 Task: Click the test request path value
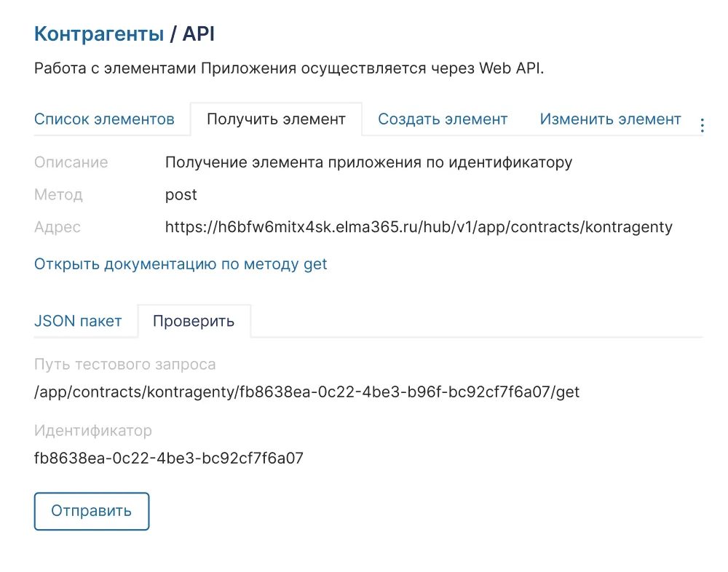coord(306,392)
